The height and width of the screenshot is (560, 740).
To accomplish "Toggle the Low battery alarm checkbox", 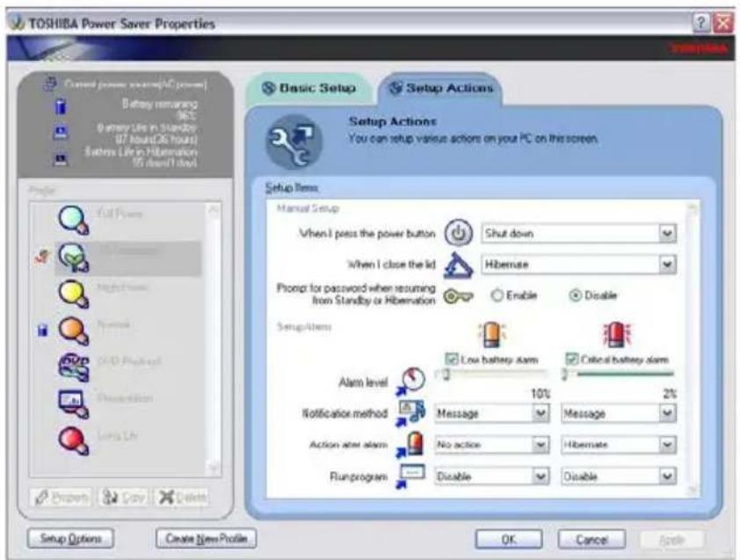I will 451,360.
